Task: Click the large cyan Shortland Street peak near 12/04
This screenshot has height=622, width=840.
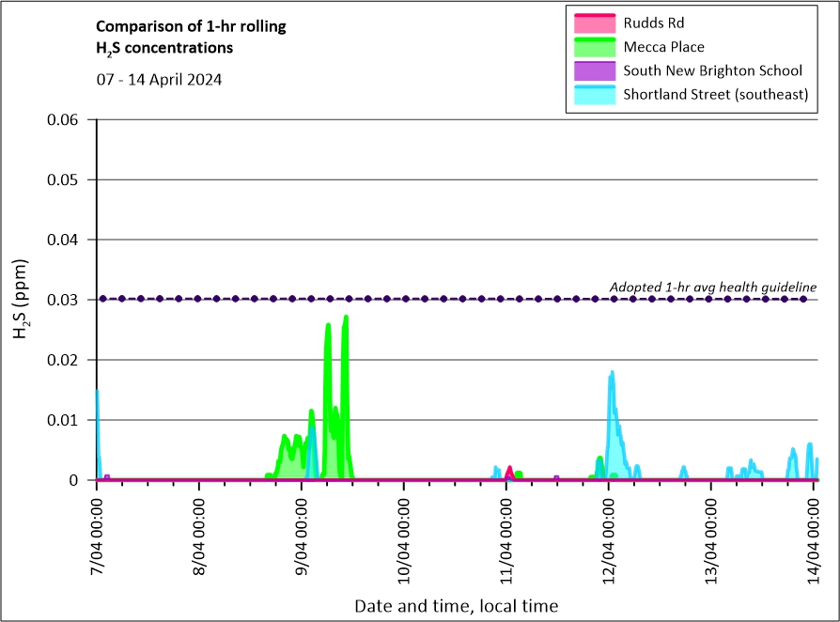Action: tap(612, 376)
